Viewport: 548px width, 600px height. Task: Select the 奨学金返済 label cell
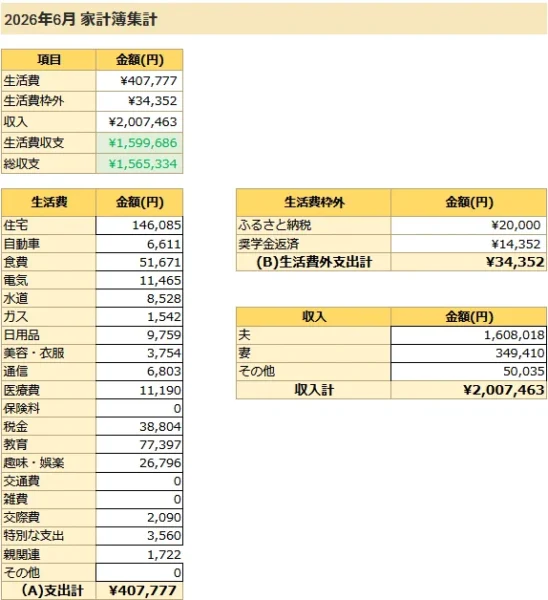coord(314,244)
